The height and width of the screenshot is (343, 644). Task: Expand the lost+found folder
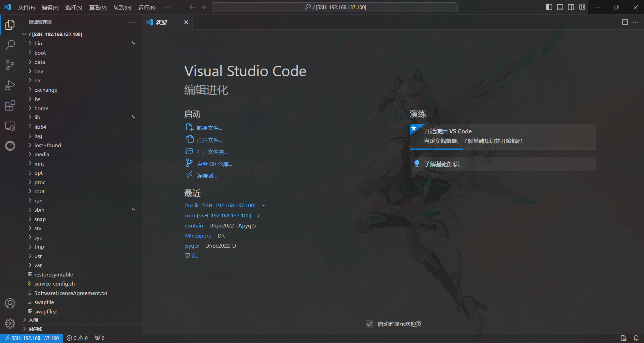point(81,145)
